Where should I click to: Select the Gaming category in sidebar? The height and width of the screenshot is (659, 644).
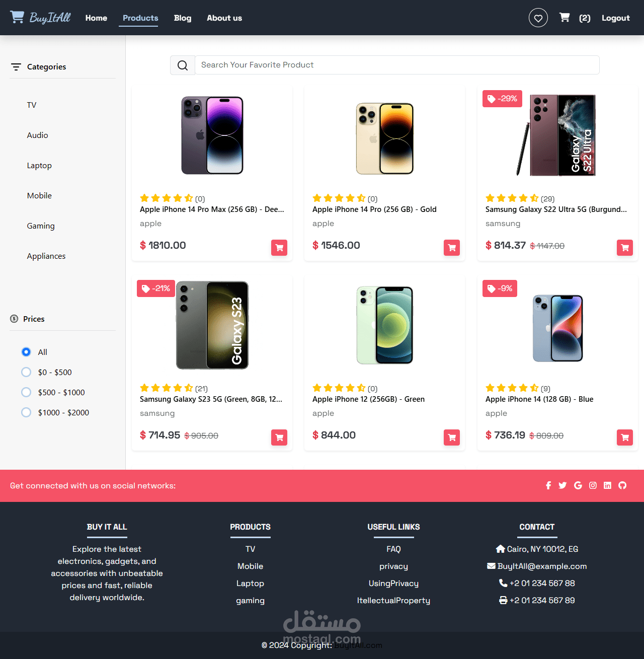[x=41, y=226]
